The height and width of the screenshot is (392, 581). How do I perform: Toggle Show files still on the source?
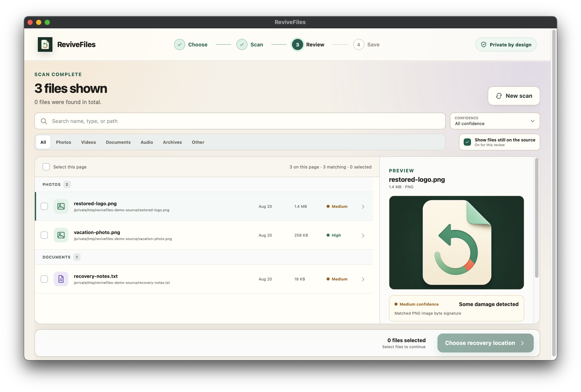coord(467,142)
